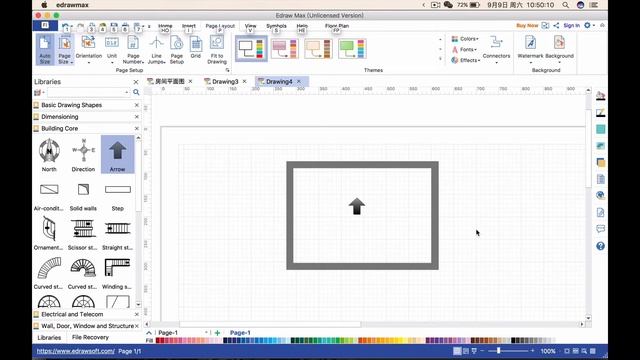The height and width of the screenshot is (360, 640).
Task: Select the North compass symbol
Action: pos(49,154)
